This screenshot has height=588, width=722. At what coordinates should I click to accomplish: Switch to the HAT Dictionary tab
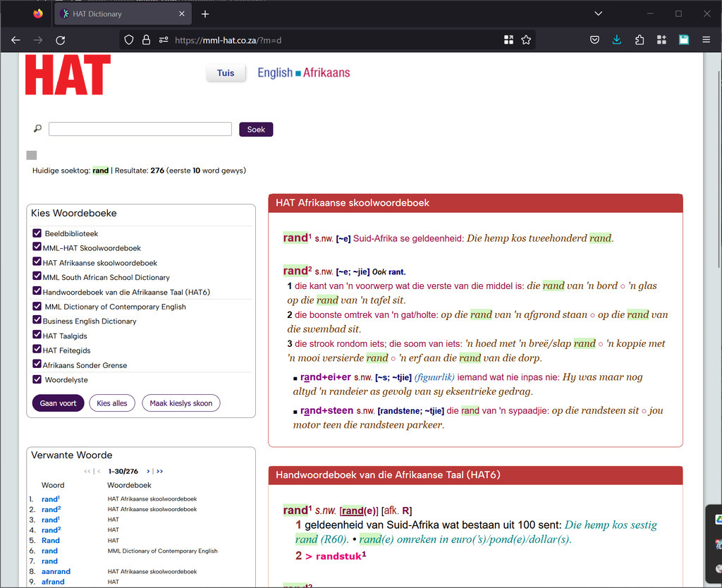pyautogui.click(x=123, y=14)
